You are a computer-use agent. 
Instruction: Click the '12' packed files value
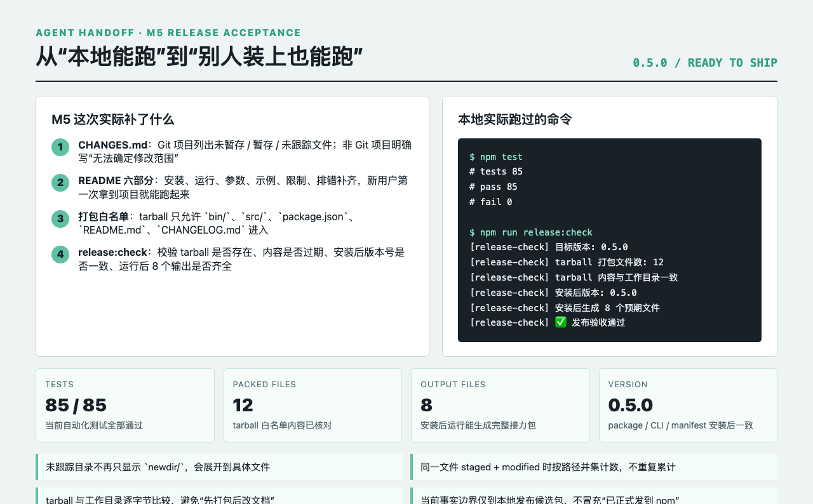pos(243,405)
